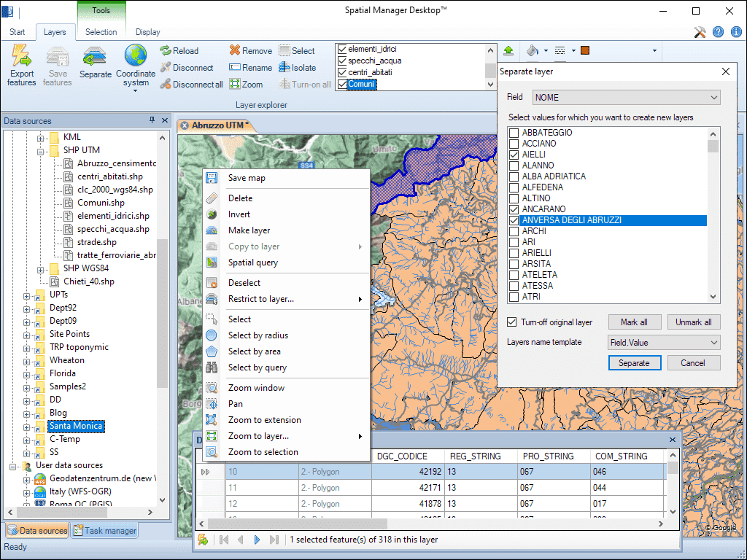This screenshot has width=747, height=560.
Task: Click the Export features icon
Action: [21, 55]
